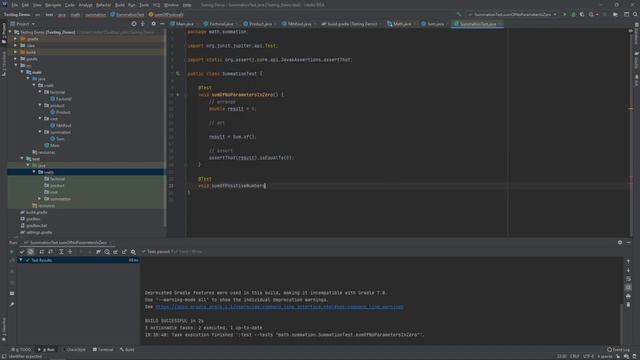This screenshot has width=640, height=360.
Task: Toggle show passed tests checkmark
Action: [x=22, y=252]
